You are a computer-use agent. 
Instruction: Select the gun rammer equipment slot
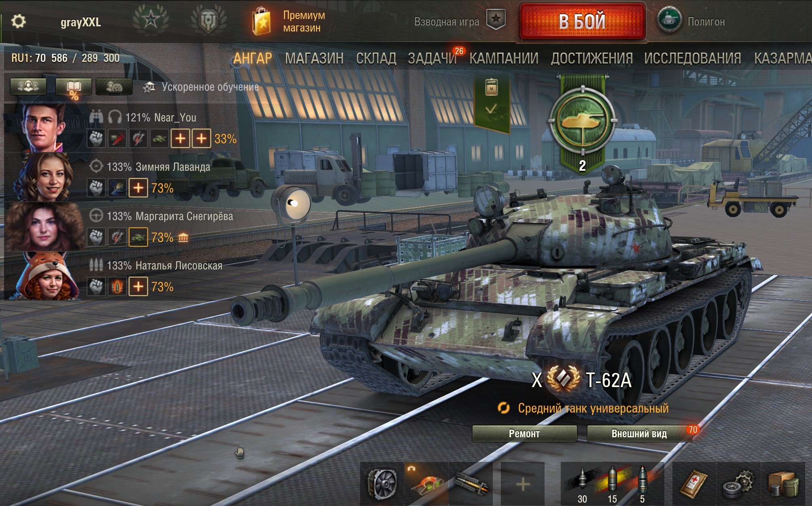[471, 483]
